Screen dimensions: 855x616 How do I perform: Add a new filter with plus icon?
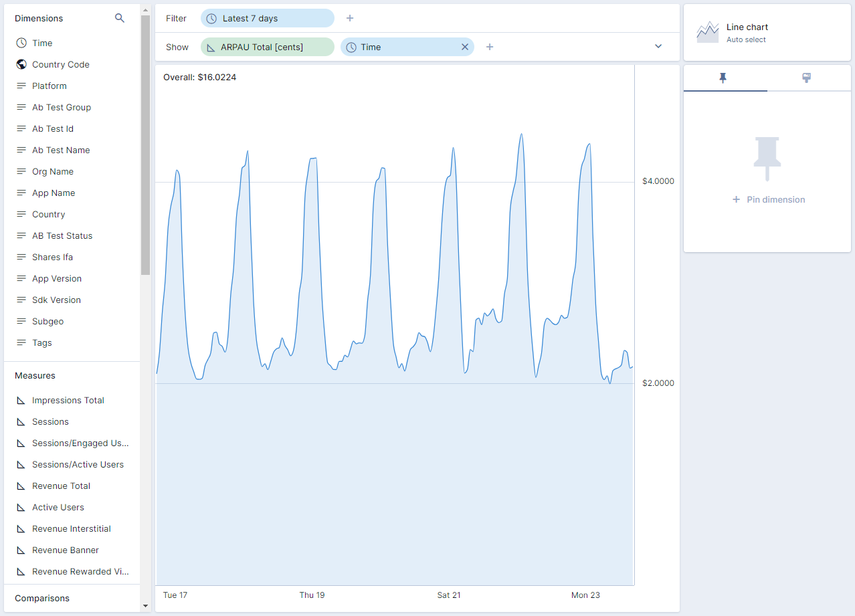(349, 18)
